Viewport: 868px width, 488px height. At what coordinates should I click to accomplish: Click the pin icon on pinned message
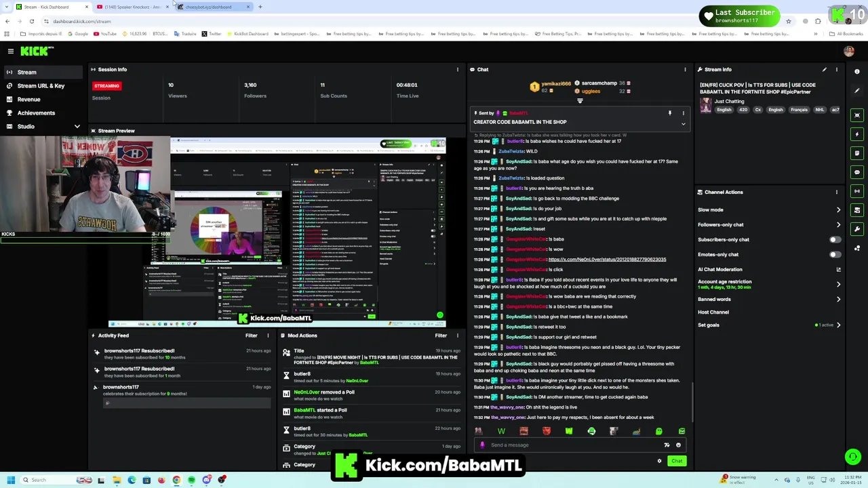point(669,113)
